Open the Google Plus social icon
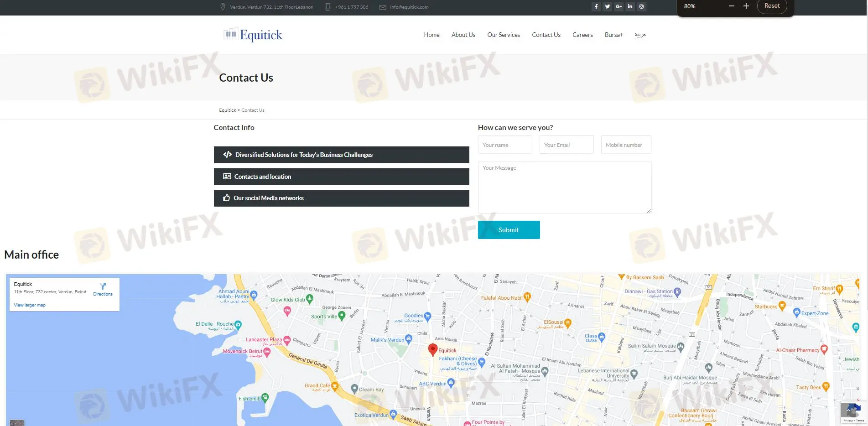Viewport: 868px width, 426px height. click(619, 7)
